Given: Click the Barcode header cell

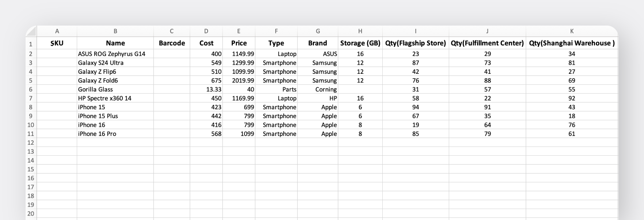Looking at the screenshot, I should tap(172, 43).
